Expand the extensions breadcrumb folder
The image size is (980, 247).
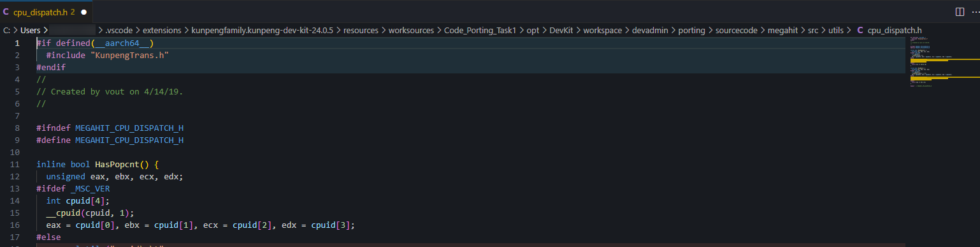(x=162, y=30)
